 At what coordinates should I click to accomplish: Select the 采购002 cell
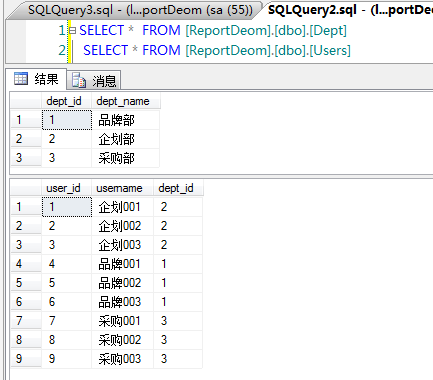click(122, 340)
